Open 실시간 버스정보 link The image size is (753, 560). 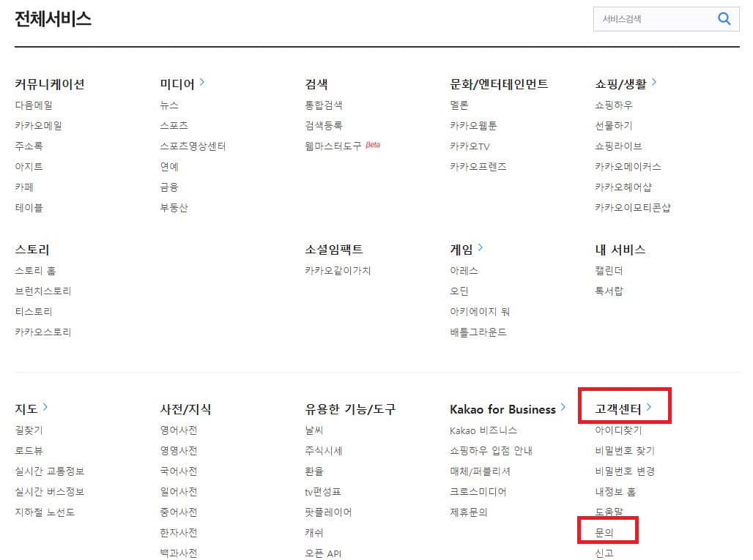click(50, 491)
